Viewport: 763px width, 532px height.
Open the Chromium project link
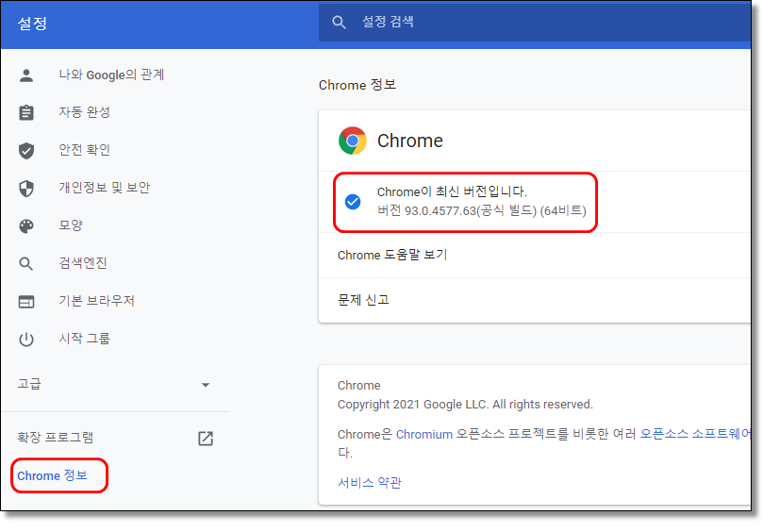coord(423,434)
